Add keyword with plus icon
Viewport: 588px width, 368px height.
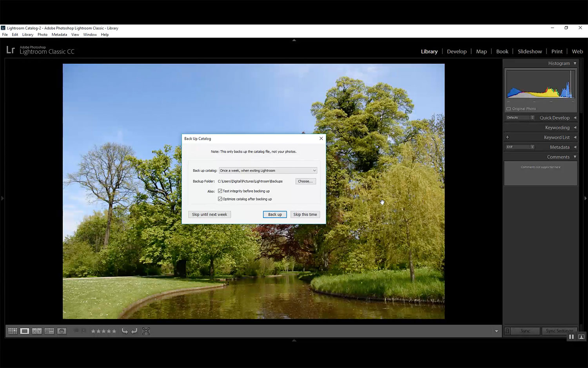(x=507, y=137)
